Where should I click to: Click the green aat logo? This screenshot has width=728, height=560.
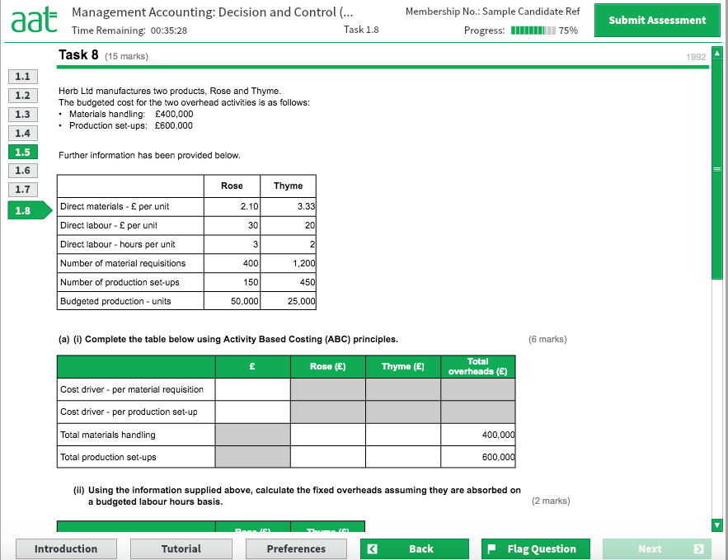33,18
